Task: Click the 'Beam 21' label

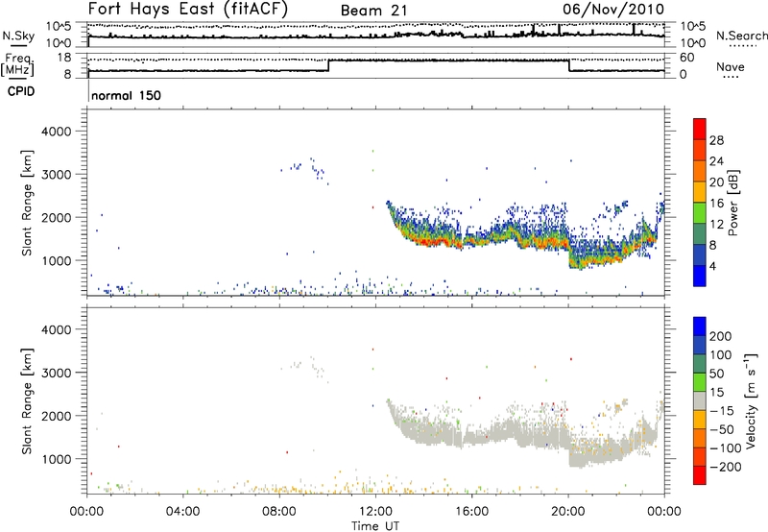Action: point(373,11)
